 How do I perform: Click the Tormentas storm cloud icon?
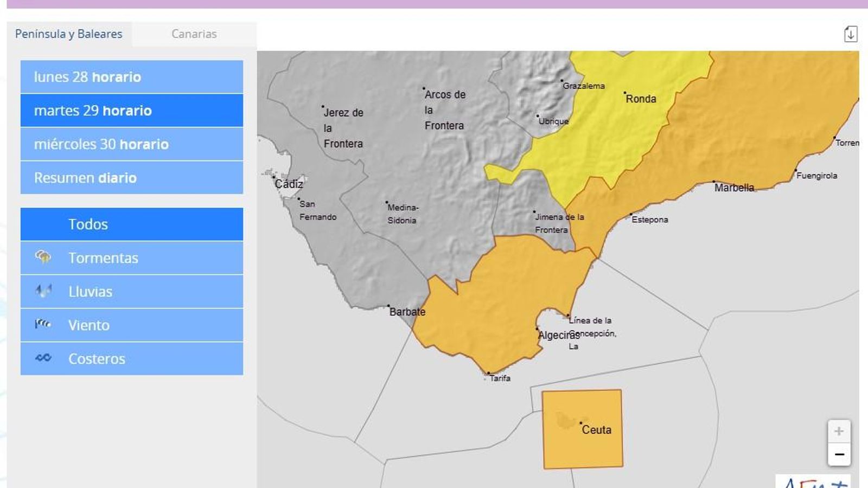coord(43,257)
